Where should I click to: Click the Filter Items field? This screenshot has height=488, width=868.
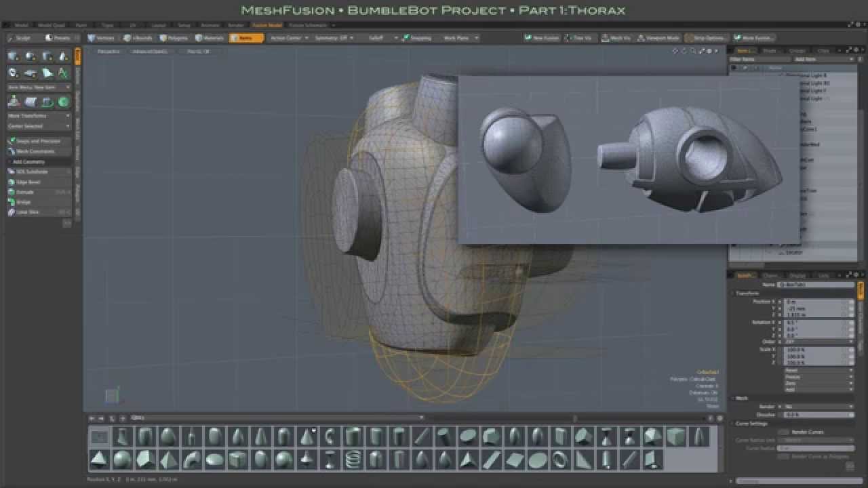pos(760,60)
